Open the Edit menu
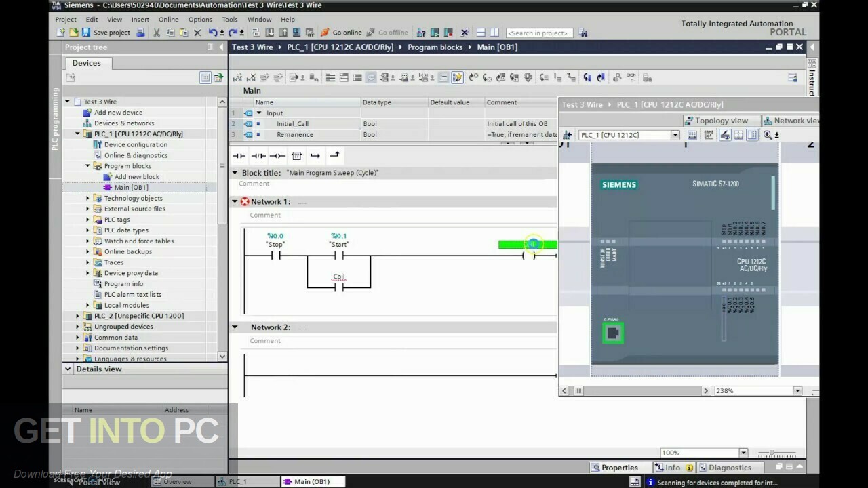Image resolution: width=868 pixels, height=488 pixels. pos(92,20)
